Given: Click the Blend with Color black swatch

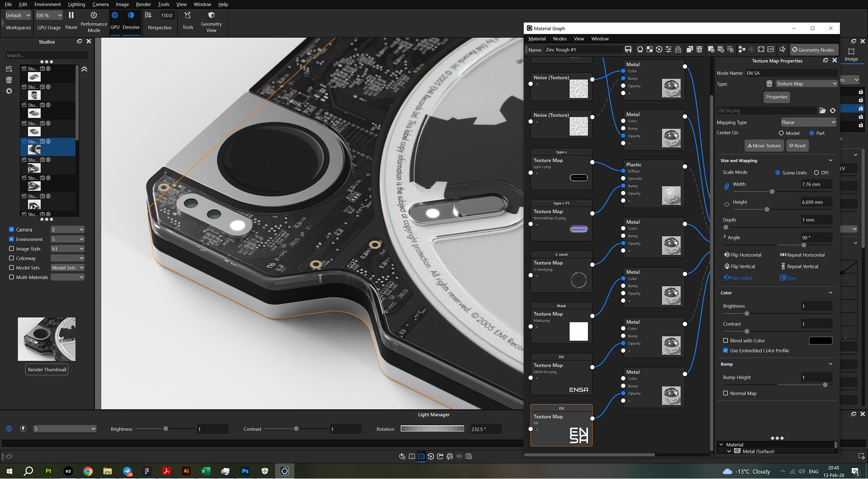Looking at the screenshot, I should pos(820,341).
